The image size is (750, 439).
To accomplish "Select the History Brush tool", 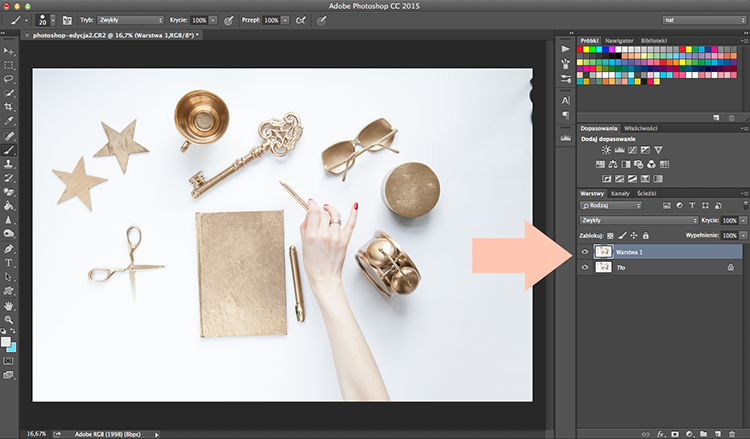I will pyautogui.click(x=9, y=178).
